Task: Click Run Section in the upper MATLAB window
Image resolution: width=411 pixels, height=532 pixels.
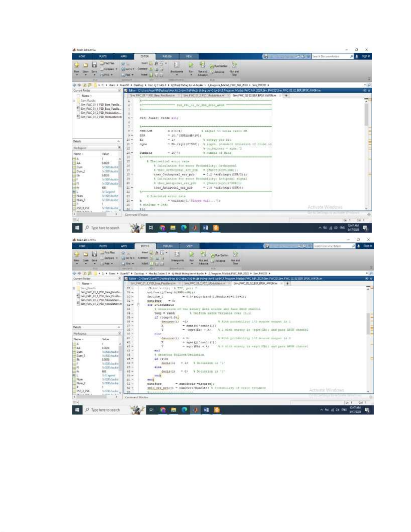Action: [x=220, y=66]
